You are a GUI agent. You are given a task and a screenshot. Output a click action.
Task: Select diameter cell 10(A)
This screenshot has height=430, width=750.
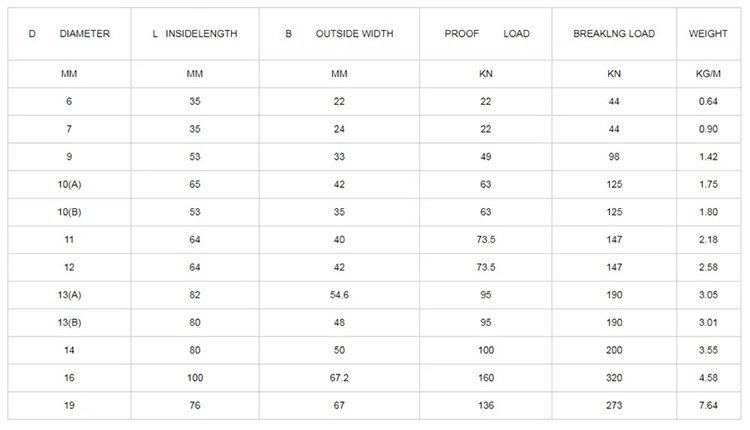(69, 185)
